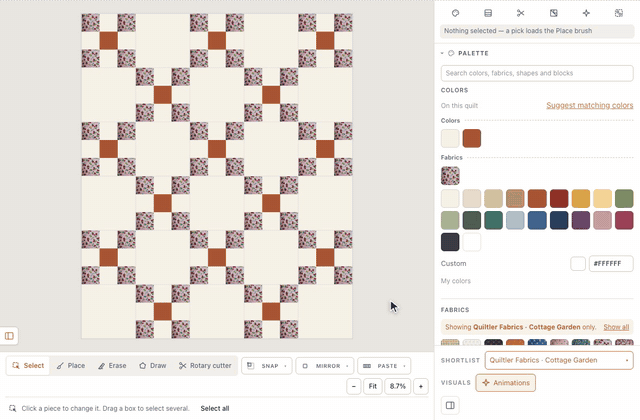Select the Erase tool
The width and height of the screenshot is (640, 420).
pos(112,366)
